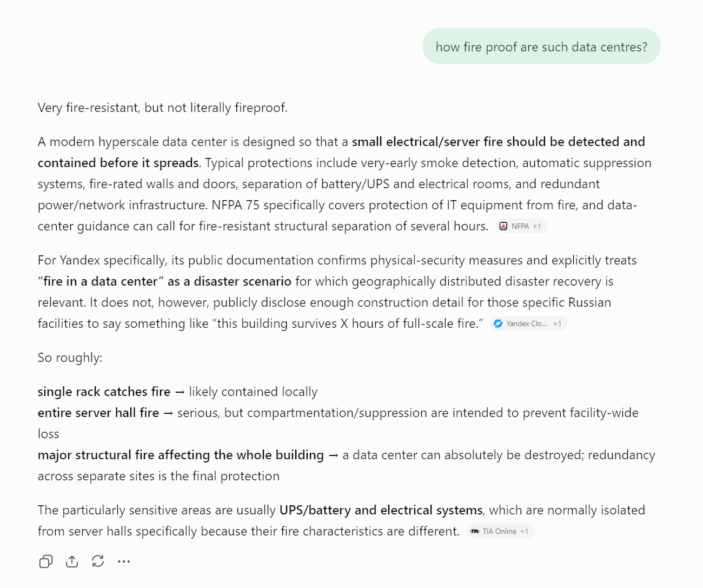
Task: Click the Yandex Cloud logo in the citation
Action: pos(498,323)
